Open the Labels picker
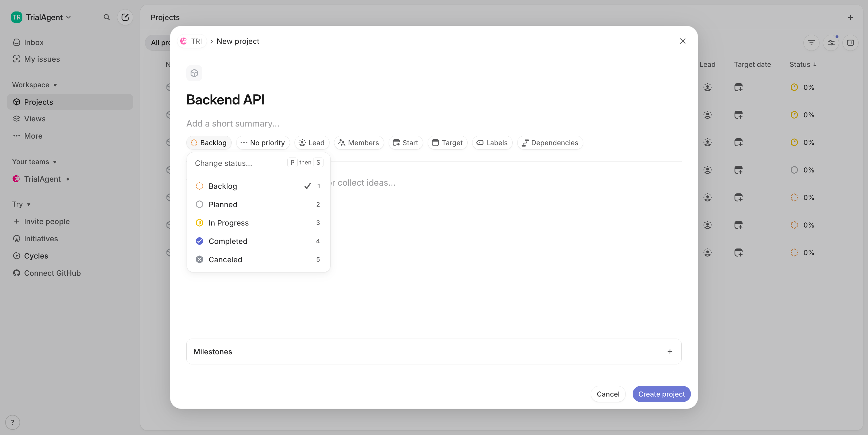Image resolution: width=868 pixels, height=435 pixels. tap(492, 143)
